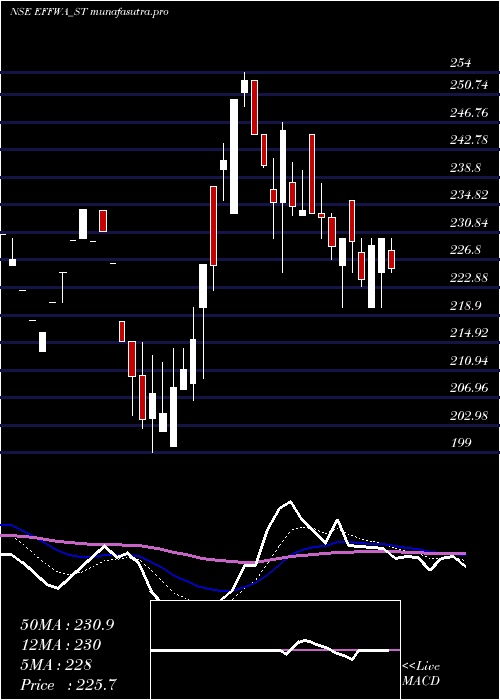
Task: Click the '12MA : 230' readout
Action: click(60, 645)
